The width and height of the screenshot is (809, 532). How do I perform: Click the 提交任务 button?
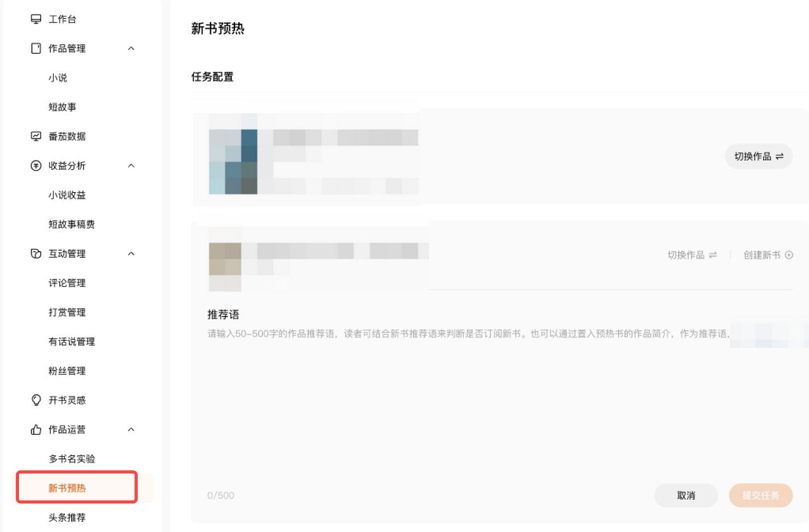[760, 495]
